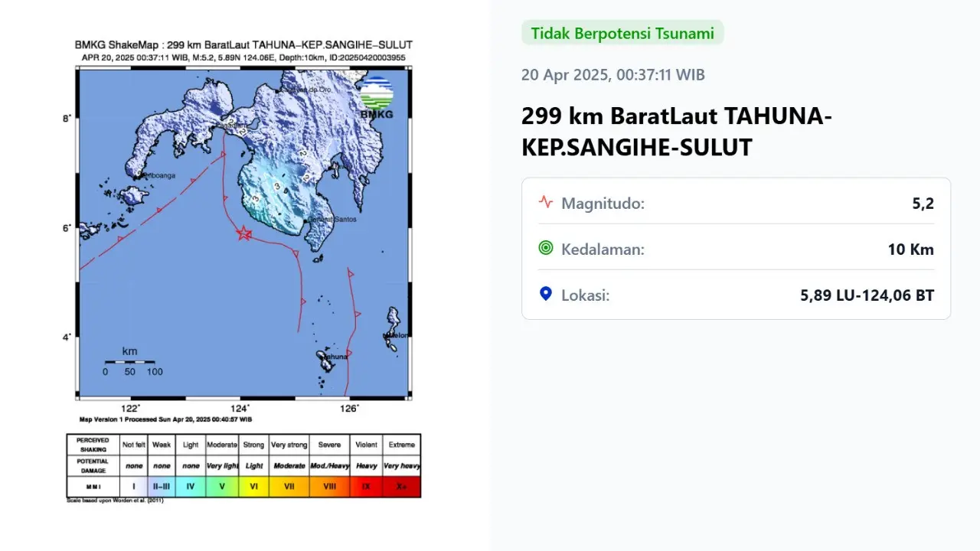
Task: Click the MMI I white color cell
Action: (133, 487)
